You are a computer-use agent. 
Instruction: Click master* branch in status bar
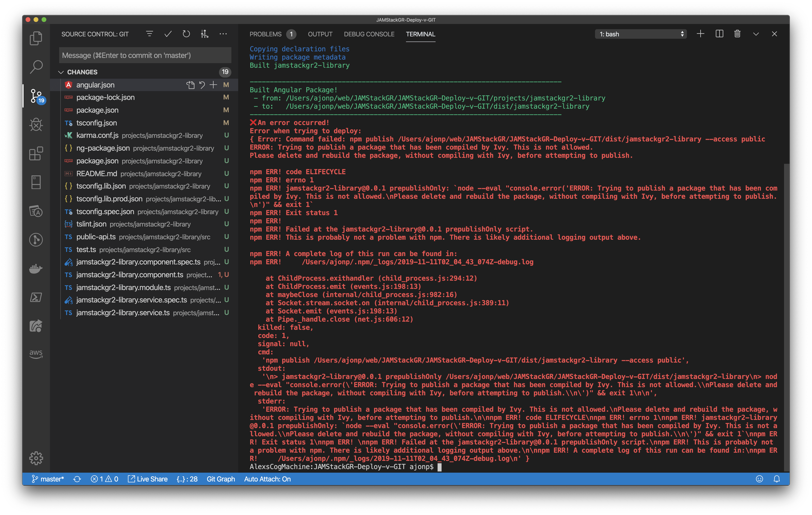click(48, 479)
